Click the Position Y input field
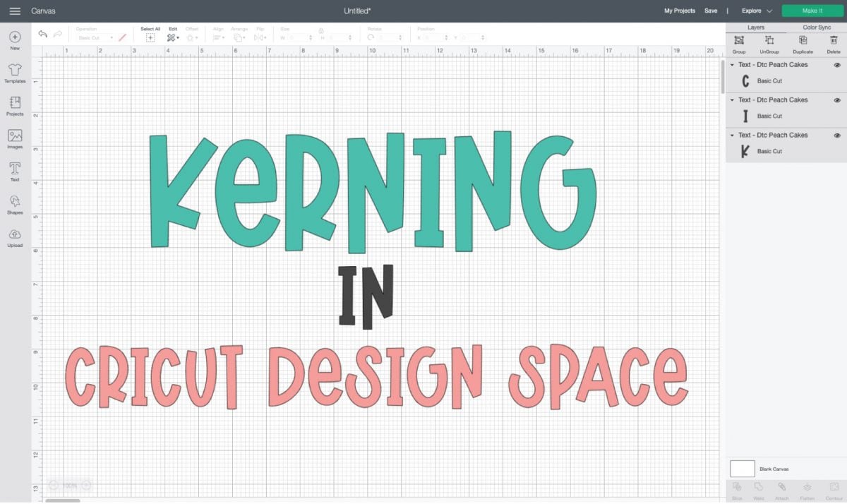The image size is (847, 504). (474, 37)
